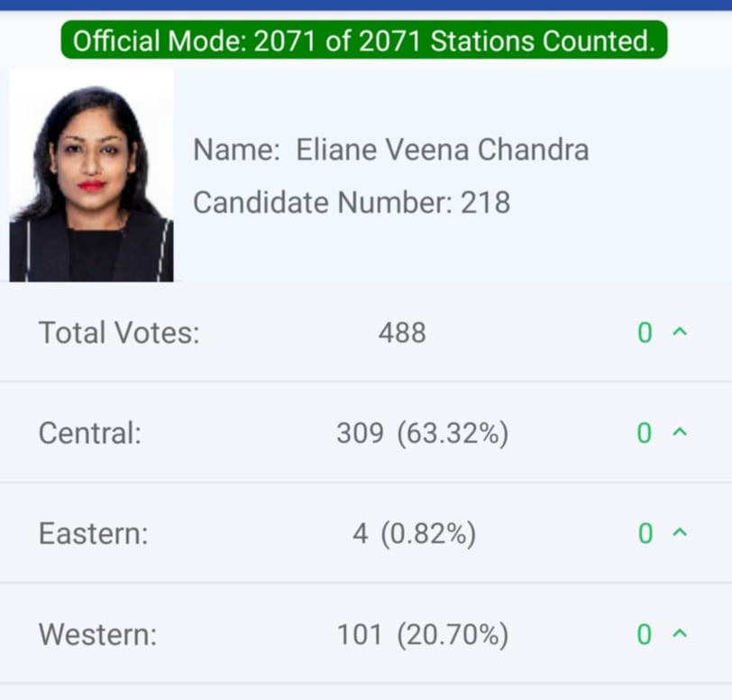The height and width of the screenshot is (700, 732).
Task: Click the Central percentage 63.32%
Action: 453,433
